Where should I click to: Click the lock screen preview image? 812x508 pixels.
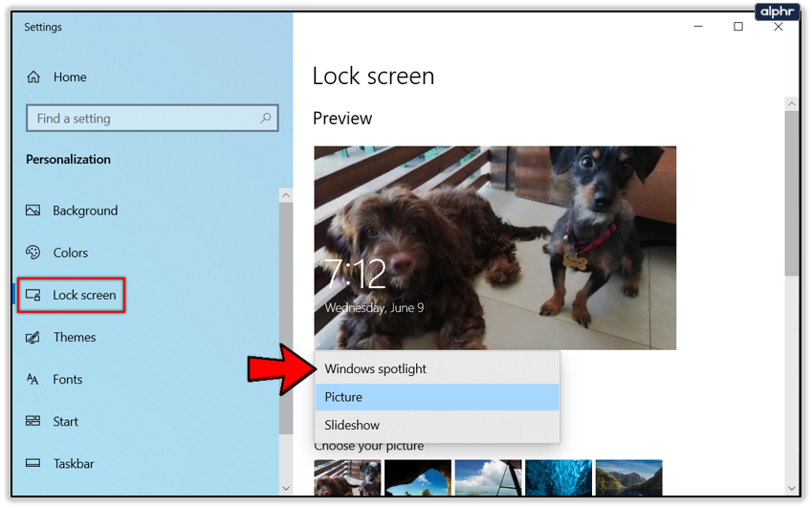pos(495,248)
